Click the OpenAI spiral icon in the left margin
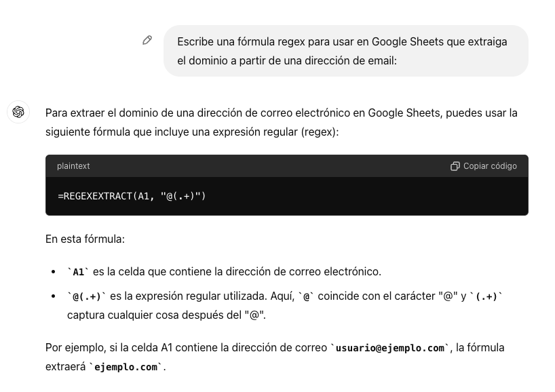The height and width of the screenshot is (392, 555). tap(18, 112)
